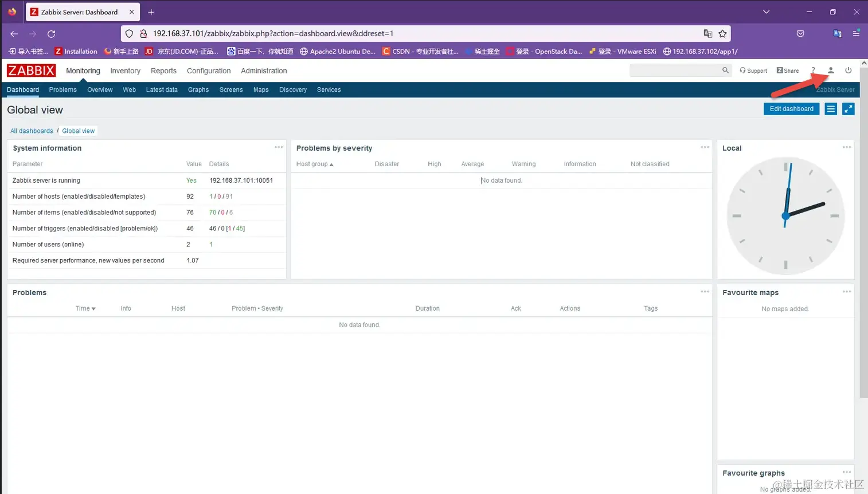This screenshot has width=868, height=494.
Task: Open the Inventory menu
Action: point(126,70)
